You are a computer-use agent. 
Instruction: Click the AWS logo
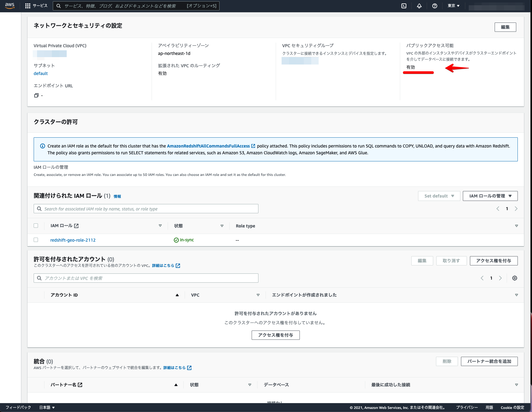tap(10, 6)
